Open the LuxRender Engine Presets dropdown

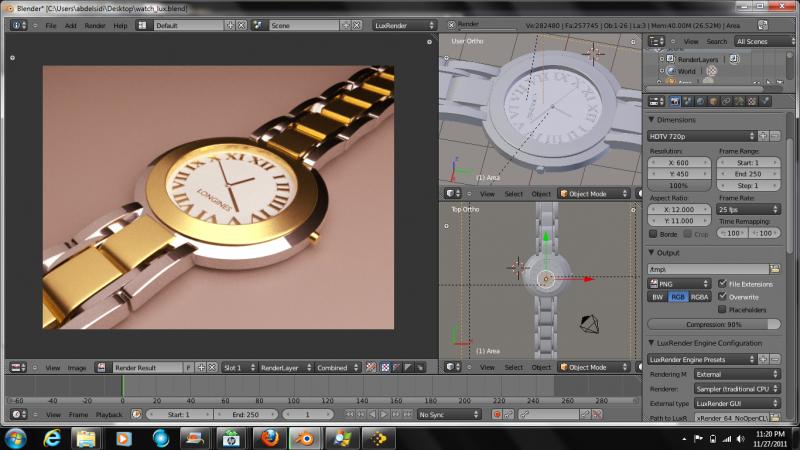click(702, 359)
